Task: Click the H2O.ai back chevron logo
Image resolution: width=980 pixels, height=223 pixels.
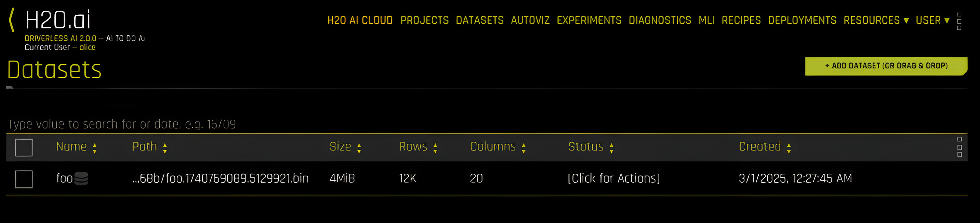Action: click(x=12, y=20)
